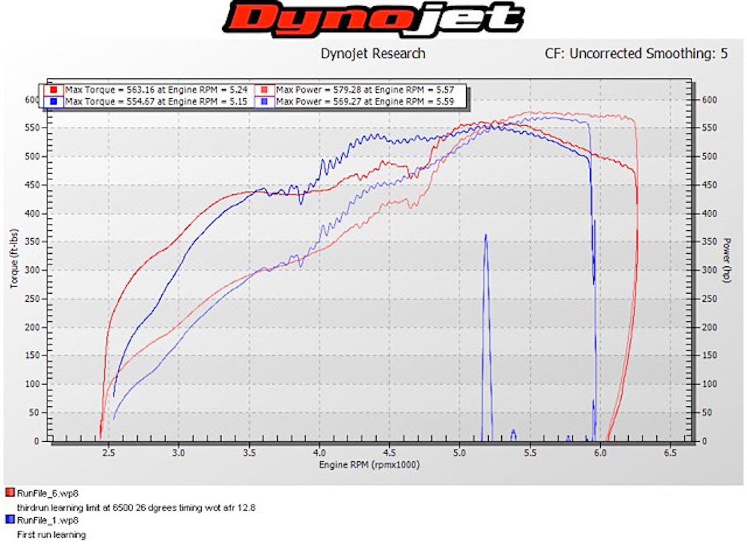This screenshot has height=560, width=747.
Task: Click the 'Dynojet Research' chart title
Action: [373, 54]
